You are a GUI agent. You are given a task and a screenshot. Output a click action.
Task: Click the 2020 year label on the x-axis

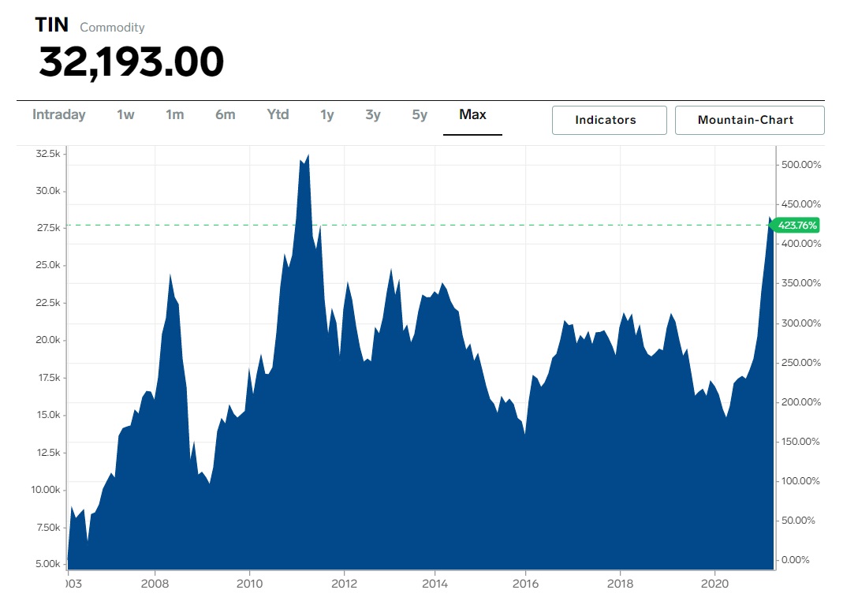pos(714,584)
